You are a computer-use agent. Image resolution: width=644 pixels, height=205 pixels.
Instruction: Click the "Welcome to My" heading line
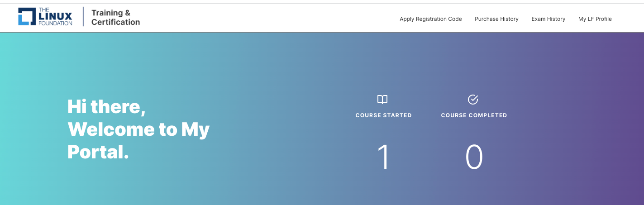[x=138, y=129]
